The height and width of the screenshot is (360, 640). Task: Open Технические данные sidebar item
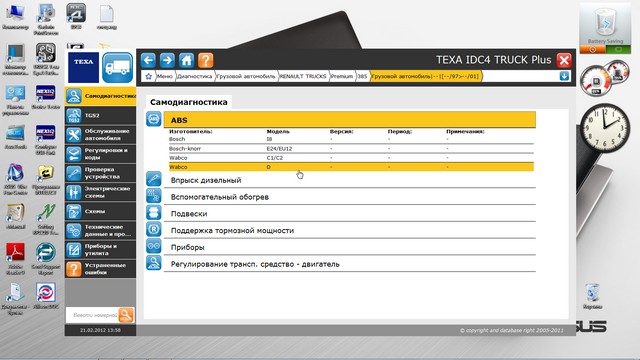pos(100,231)
